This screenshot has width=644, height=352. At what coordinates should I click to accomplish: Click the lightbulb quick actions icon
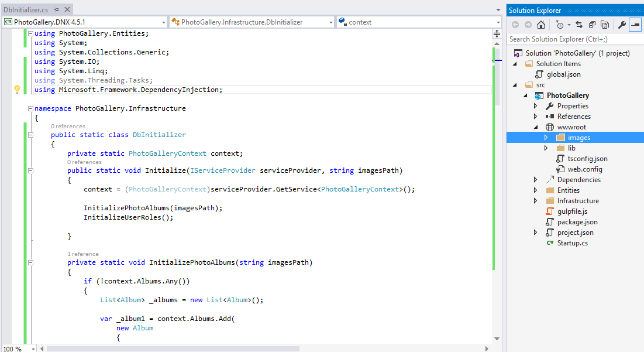point(17,90)
